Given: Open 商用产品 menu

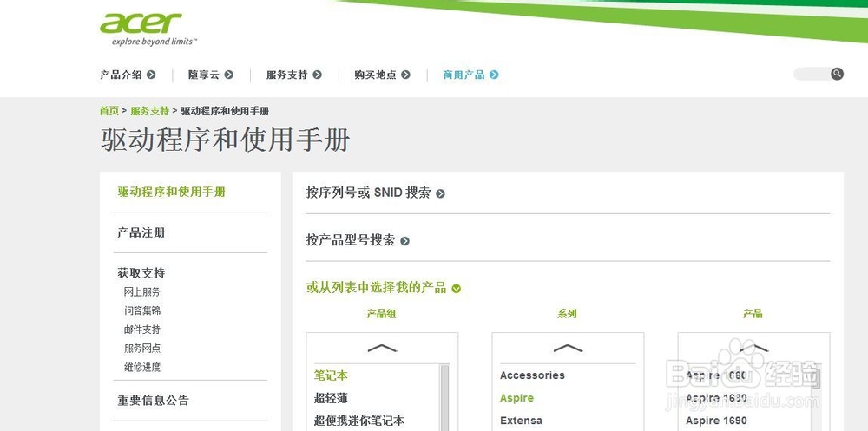Looking at the screenshot, I should (x=464, y=75).
